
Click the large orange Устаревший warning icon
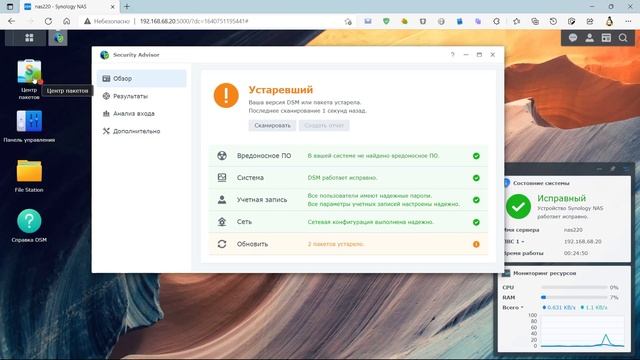(226, 96)
